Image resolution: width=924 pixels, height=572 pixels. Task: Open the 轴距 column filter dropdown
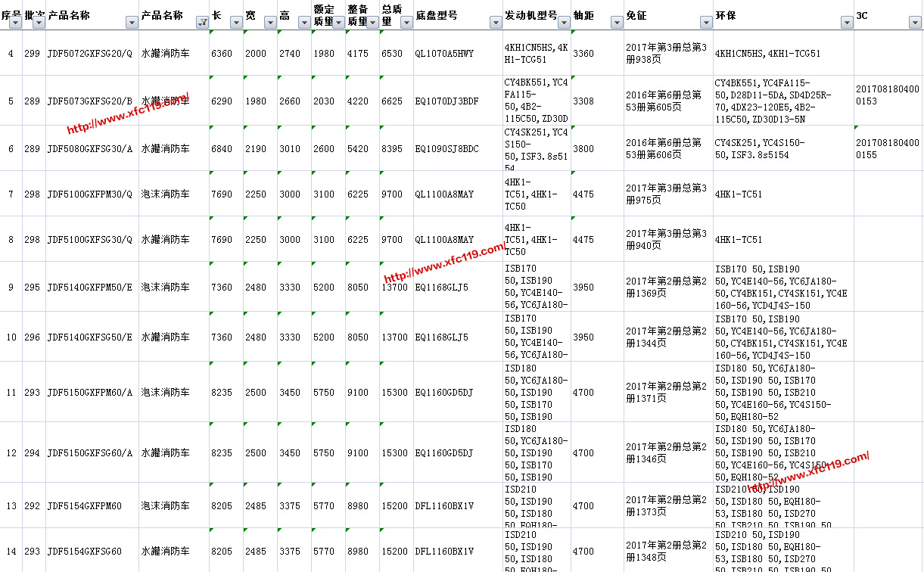[x=617, y=23]
